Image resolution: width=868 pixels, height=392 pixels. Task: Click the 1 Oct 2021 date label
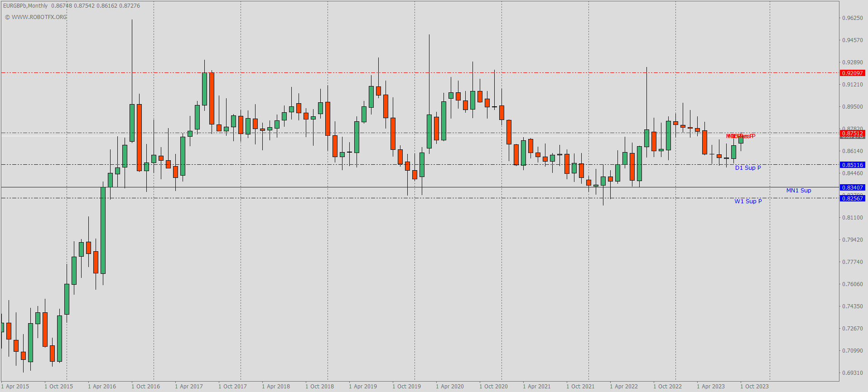click(580, 387)
